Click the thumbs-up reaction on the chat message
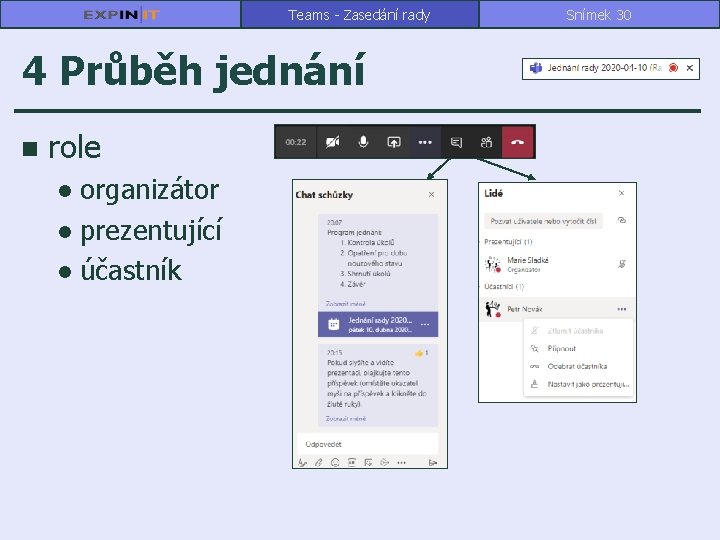 pyautogui.click(x=419, y=353)
